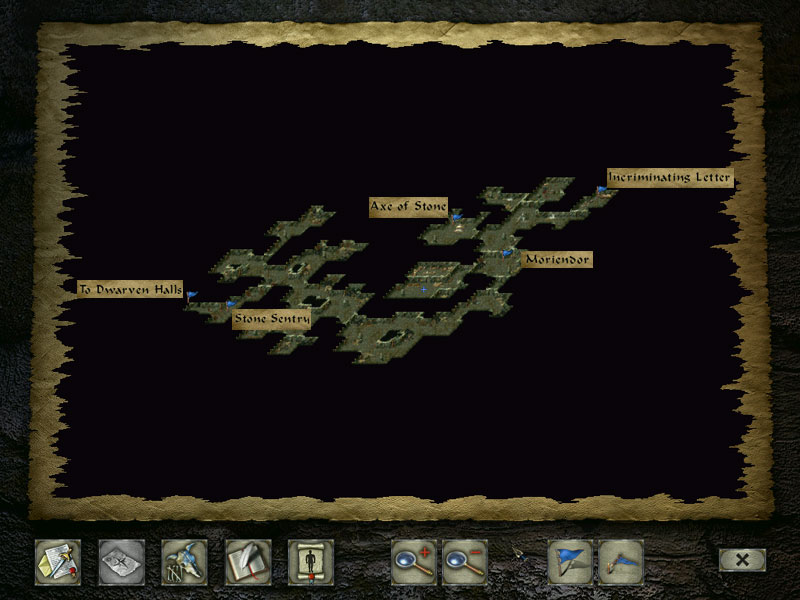Open the quest letters and sword icon
800x600 pixels.
tap(58, 562)
